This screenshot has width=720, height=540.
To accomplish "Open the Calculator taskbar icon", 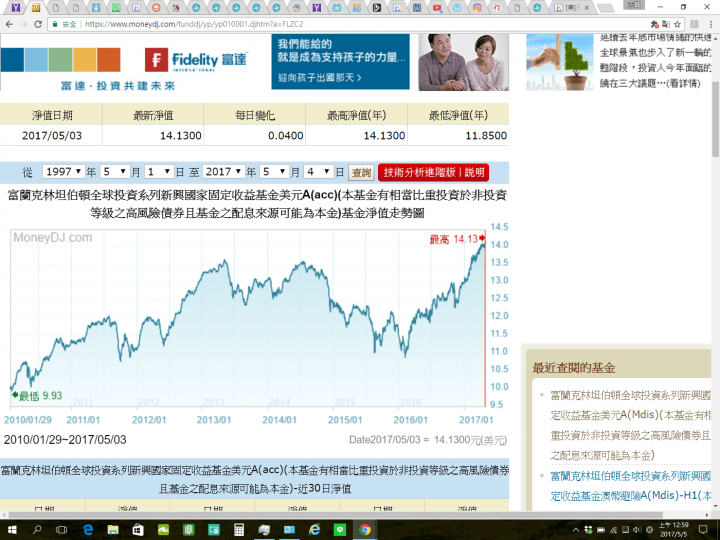I will click(x=239, y=530).
